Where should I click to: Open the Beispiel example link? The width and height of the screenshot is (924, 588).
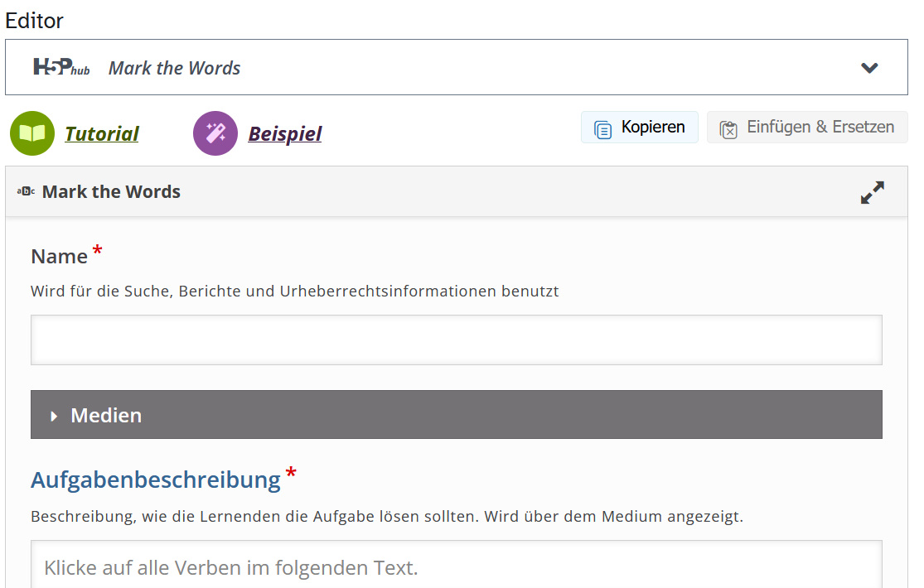284,133
